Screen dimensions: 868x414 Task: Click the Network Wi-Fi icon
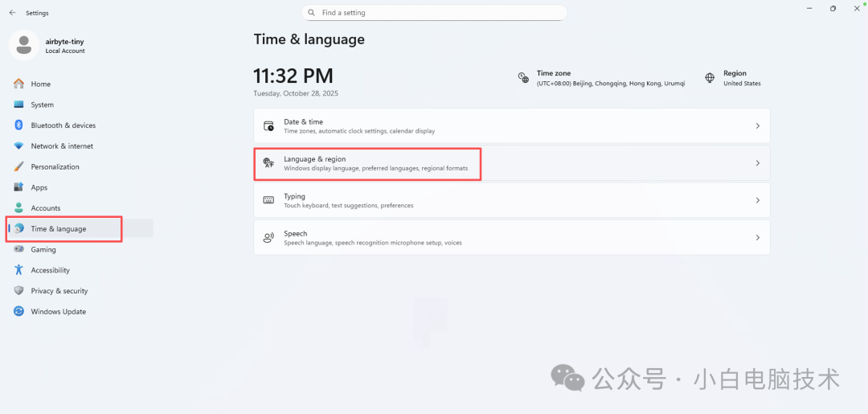pos(18,146)
